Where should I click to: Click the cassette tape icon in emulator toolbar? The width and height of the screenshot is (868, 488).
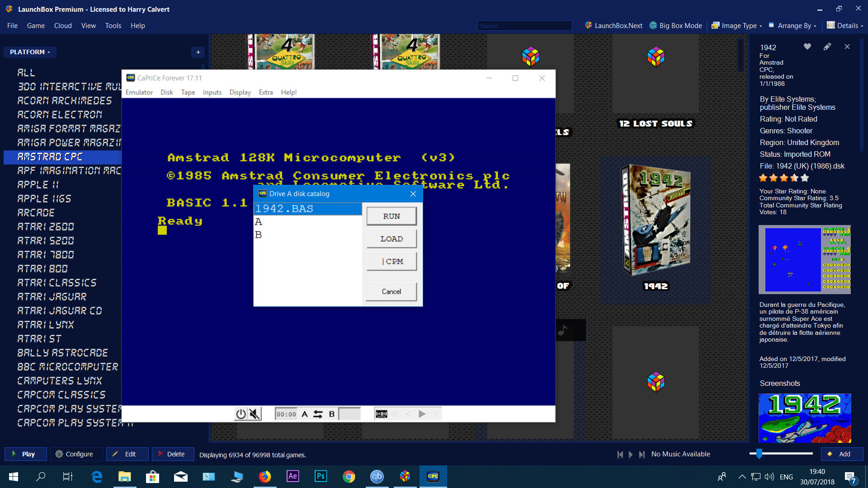point(382,414)
